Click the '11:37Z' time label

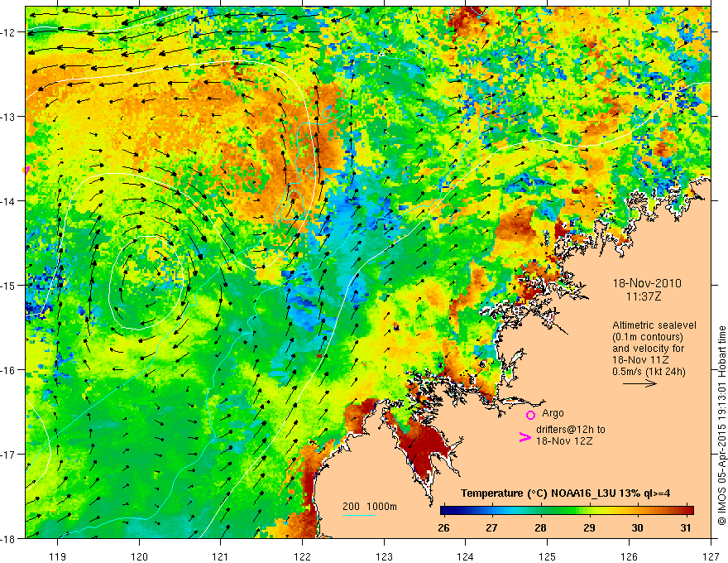point(643,296)
